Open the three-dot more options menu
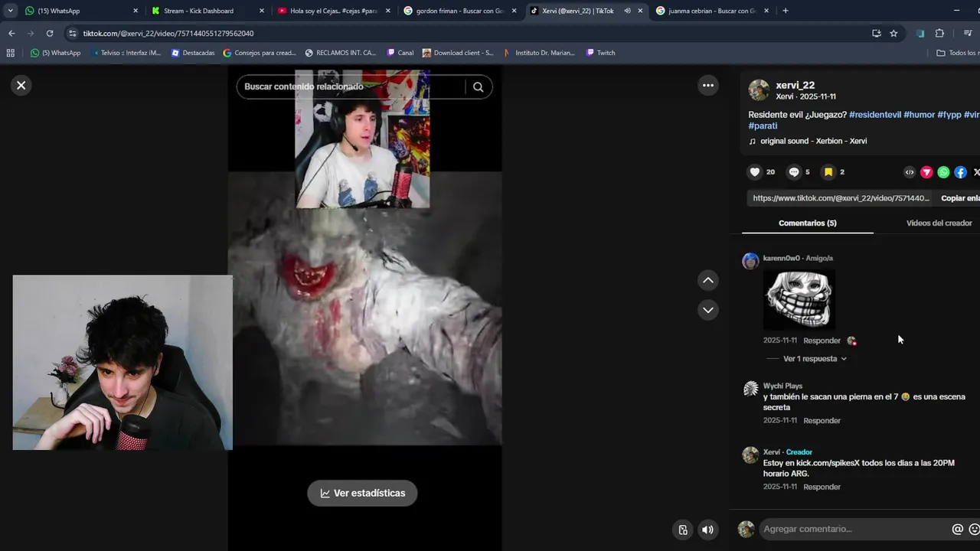 click(x=708, y=86)
